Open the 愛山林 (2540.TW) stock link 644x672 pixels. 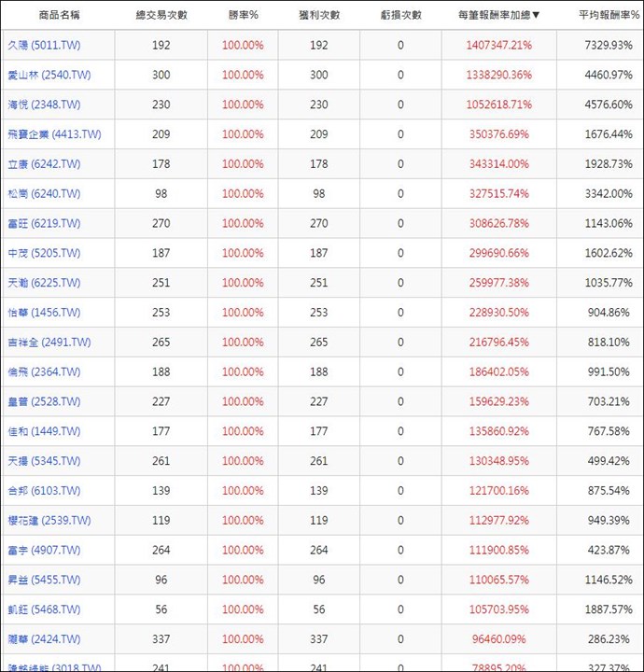pos(48,75)
